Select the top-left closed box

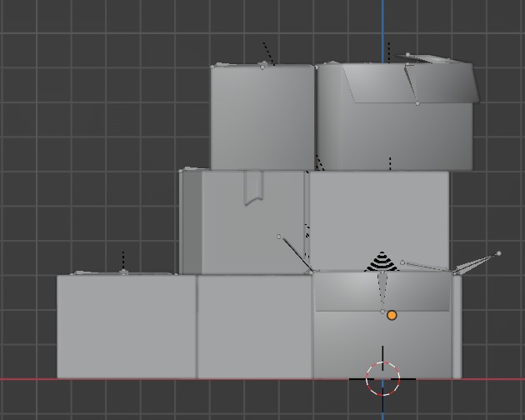point(262,117)
